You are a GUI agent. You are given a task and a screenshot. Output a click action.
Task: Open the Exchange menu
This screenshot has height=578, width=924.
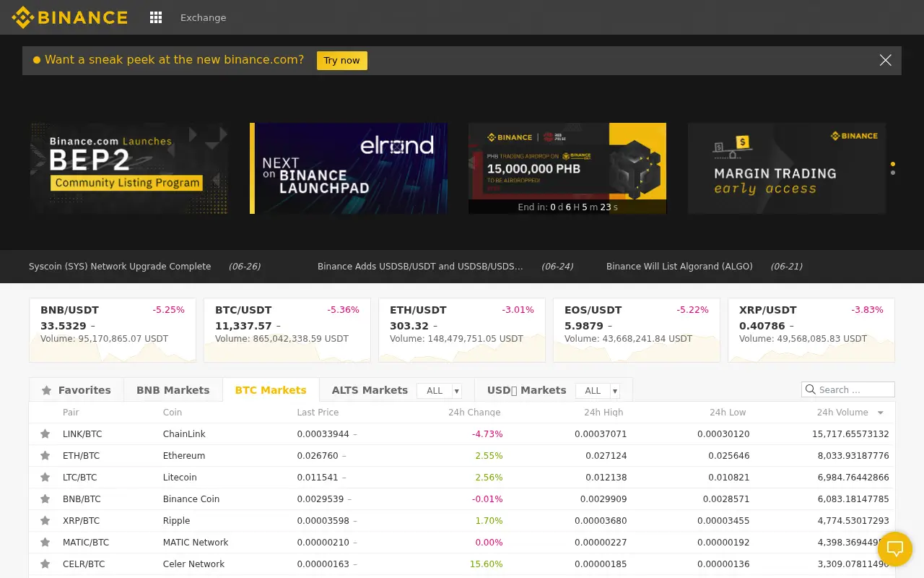point(204,18)
